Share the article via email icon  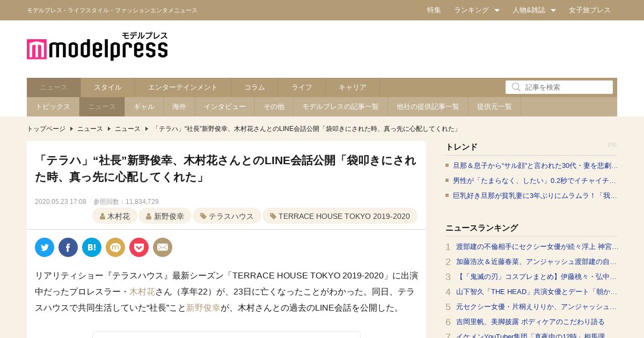(x=163, y=247)
